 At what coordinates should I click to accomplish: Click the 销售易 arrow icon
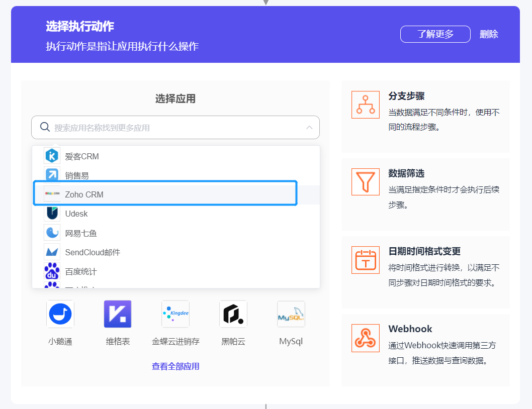click(52, 175)
